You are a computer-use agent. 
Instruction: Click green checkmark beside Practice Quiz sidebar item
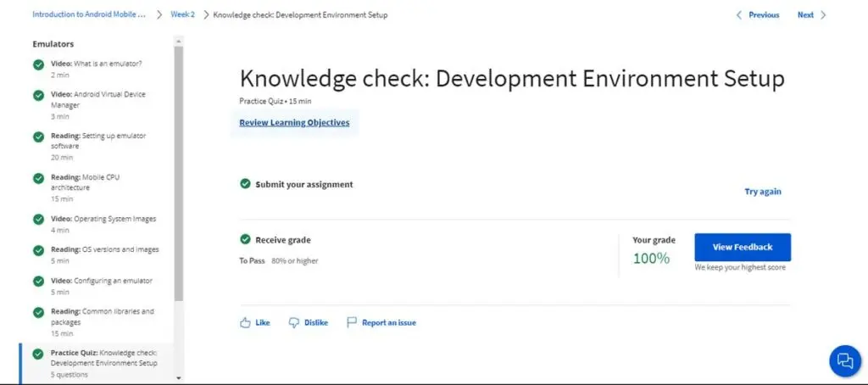38,354
